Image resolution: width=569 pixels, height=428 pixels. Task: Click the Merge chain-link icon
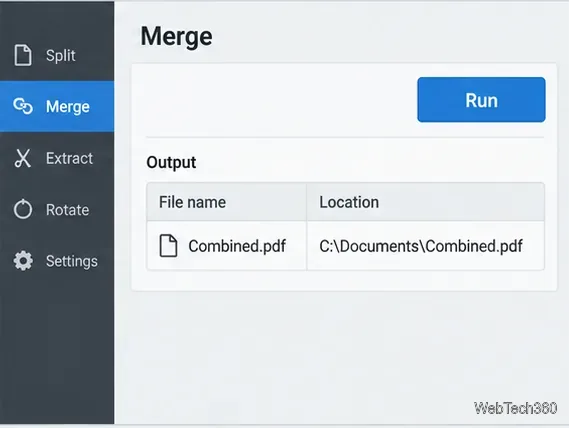point(23,106)
